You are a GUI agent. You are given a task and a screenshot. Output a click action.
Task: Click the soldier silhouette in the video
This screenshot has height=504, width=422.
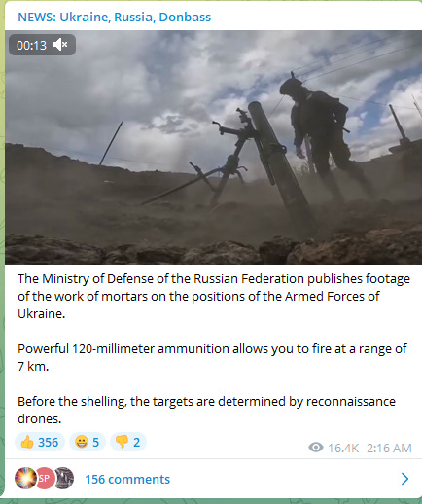point(321,136)
